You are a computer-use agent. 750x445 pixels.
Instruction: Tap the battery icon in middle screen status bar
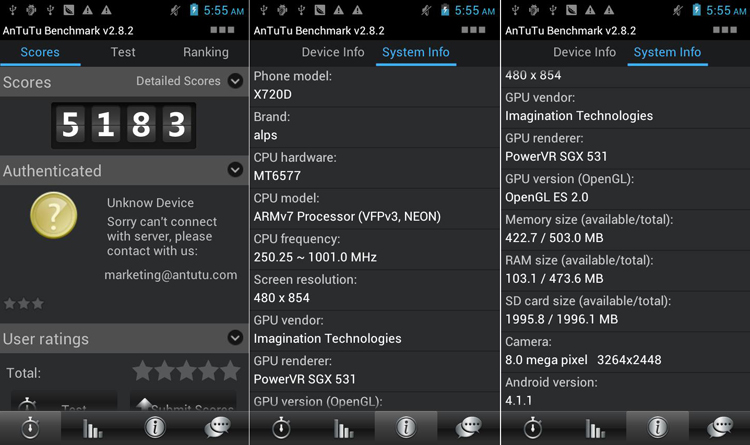point(444,10)
